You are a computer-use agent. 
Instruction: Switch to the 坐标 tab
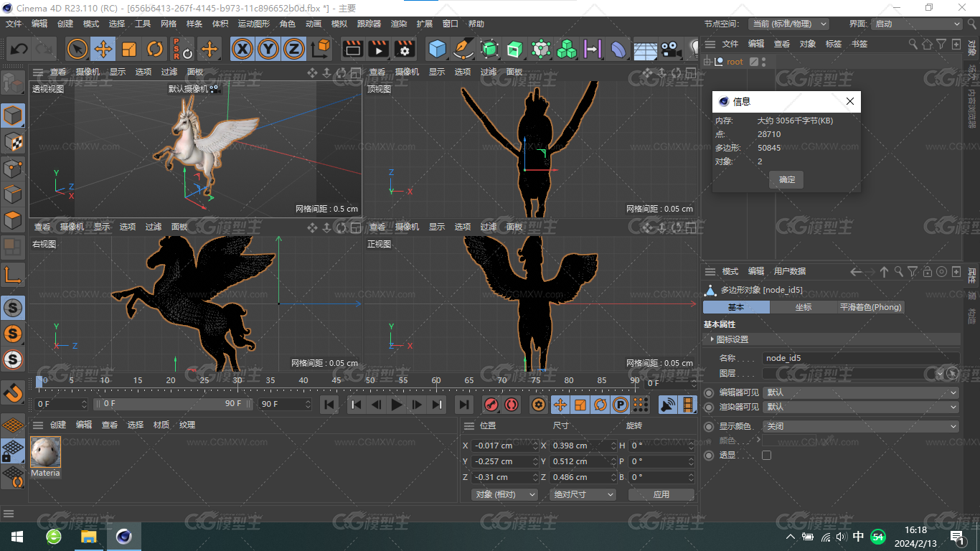pyautogui.click(x=803, y=307)
